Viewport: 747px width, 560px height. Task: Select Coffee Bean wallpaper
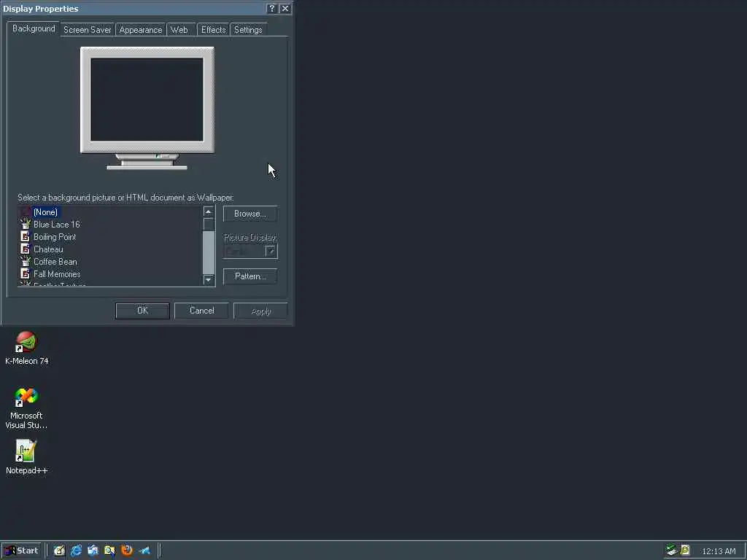pos(55,262)
